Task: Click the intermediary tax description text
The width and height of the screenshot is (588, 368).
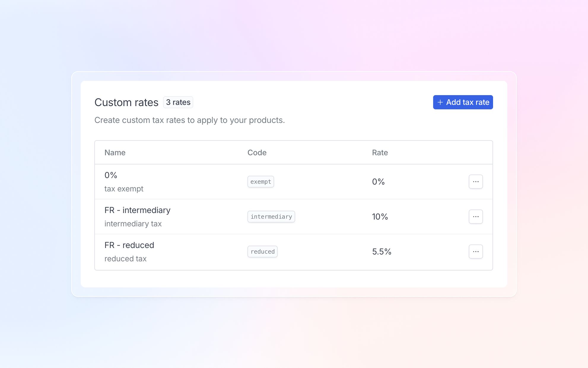Action: [x=133, y=224]
